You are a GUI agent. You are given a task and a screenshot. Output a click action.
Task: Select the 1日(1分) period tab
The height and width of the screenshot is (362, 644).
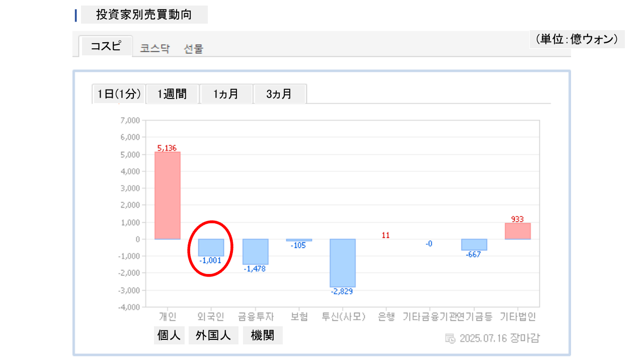pos(119,94)
